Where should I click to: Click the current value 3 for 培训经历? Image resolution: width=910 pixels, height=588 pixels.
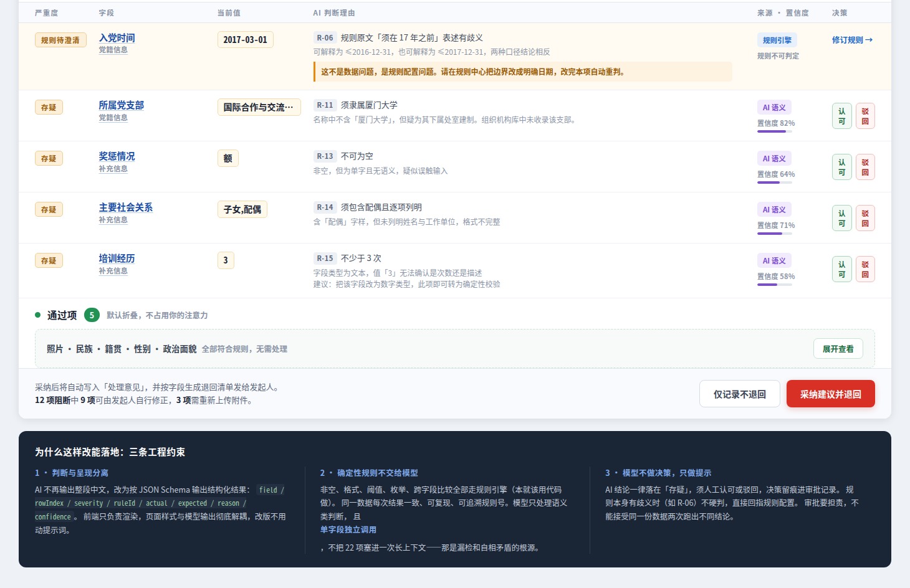point(226,260)
